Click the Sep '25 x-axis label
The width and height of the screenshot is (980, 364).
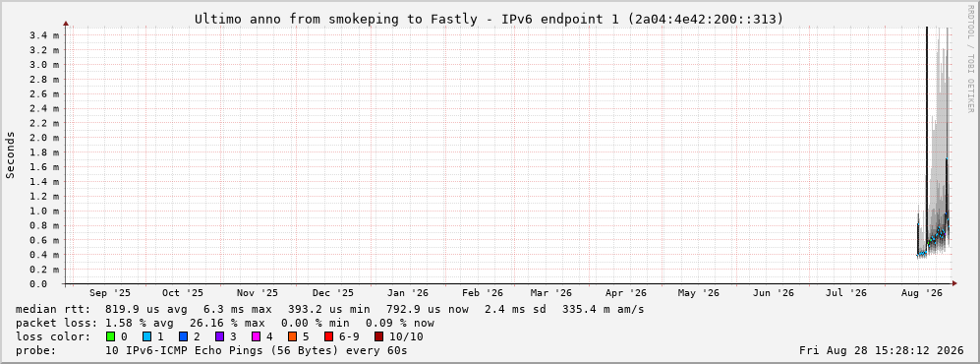pos(110,293)
